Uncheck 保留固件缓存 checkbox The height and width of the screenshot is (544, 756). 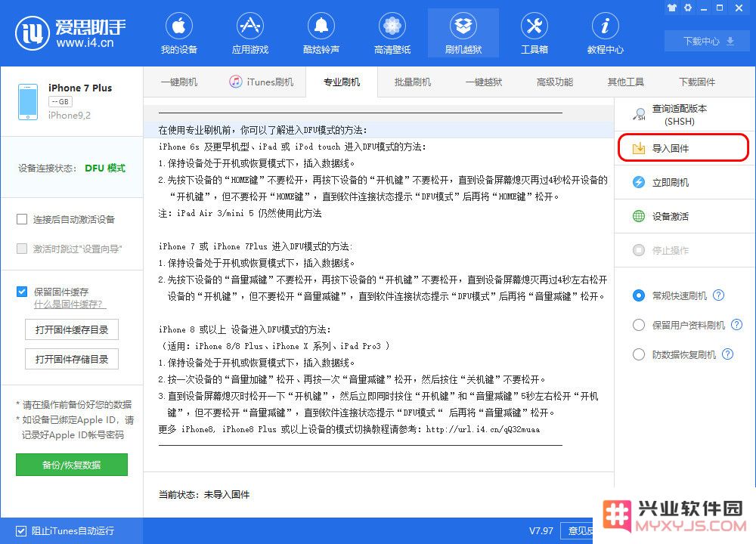[22, 292]
